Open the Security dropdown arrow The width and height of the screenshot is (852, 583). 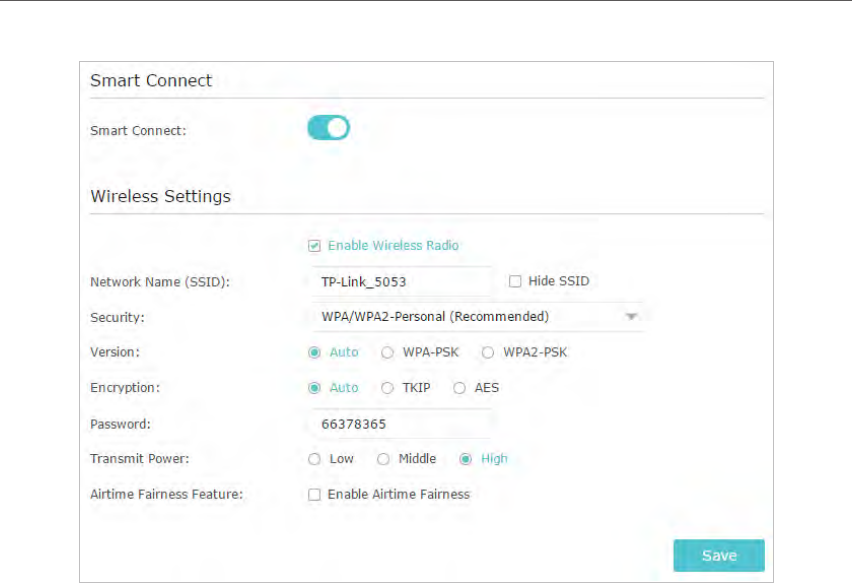click(631, 317)
